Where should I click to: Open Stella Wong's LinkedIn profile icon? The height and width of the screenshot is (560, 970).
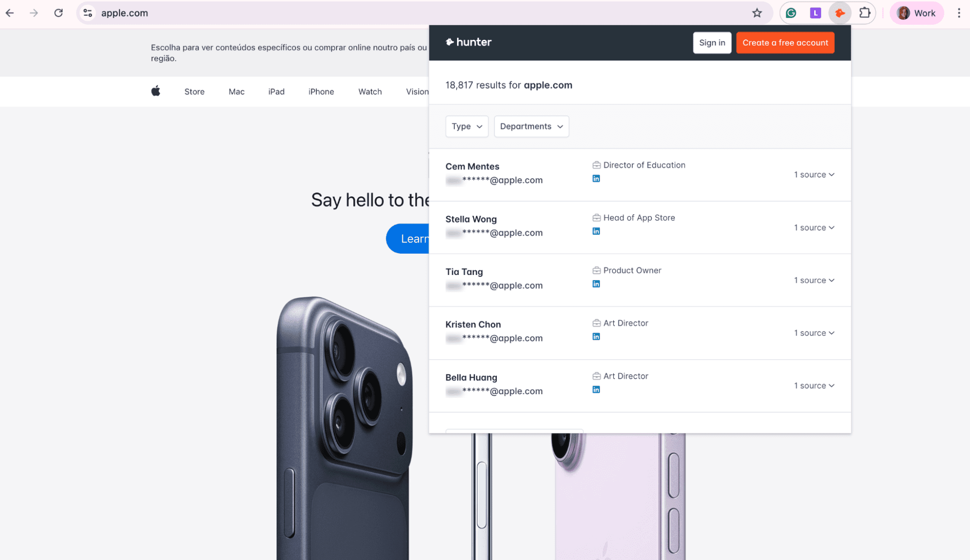tap(596, 231)
